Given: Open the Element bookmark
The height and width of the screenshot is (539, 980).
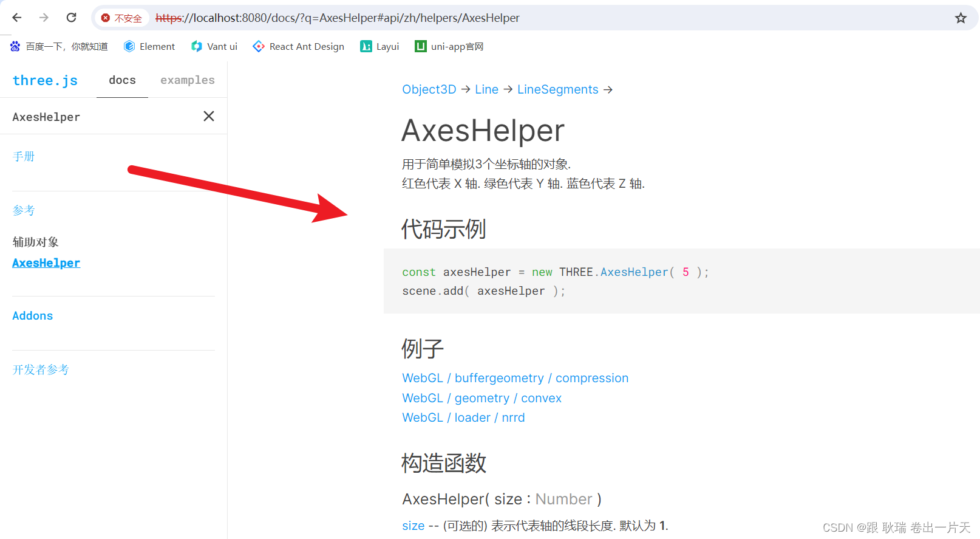Looking at the screenshot, I should point(149,46).
